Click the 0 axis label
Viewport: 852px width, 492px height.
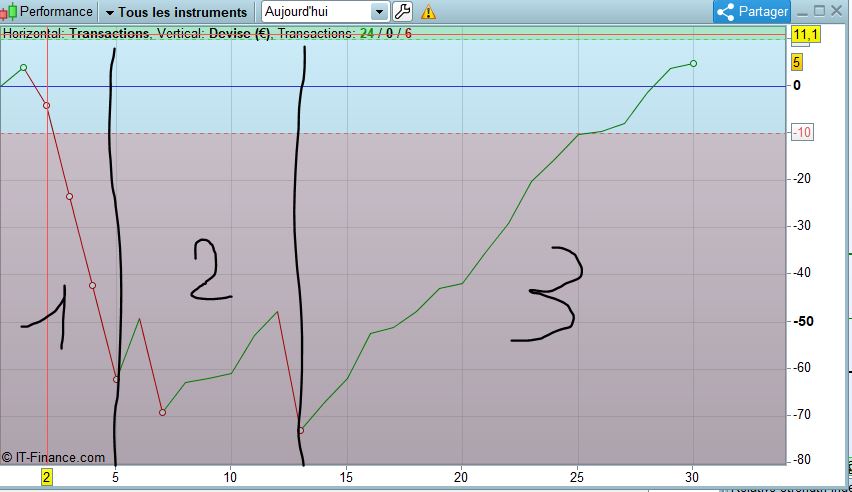pyautogui.click(x=797, y=85)
